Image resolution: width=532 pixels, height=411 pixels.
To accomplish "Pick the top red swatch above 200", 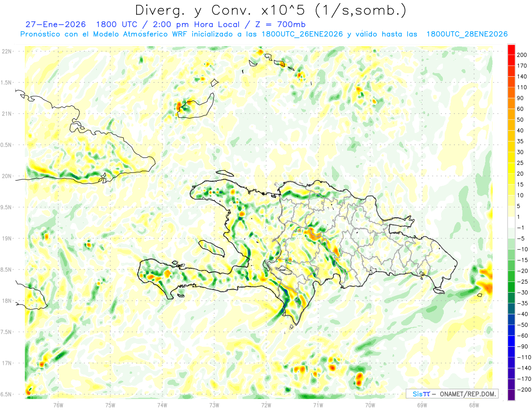I will tap(512, 49).
